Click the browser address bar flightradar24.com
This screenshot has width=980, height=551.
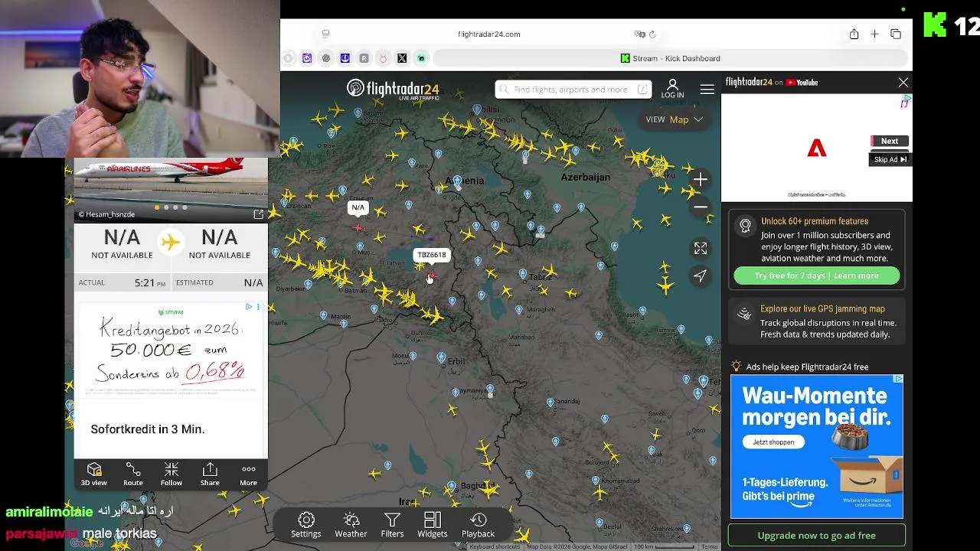coord(488,34)
